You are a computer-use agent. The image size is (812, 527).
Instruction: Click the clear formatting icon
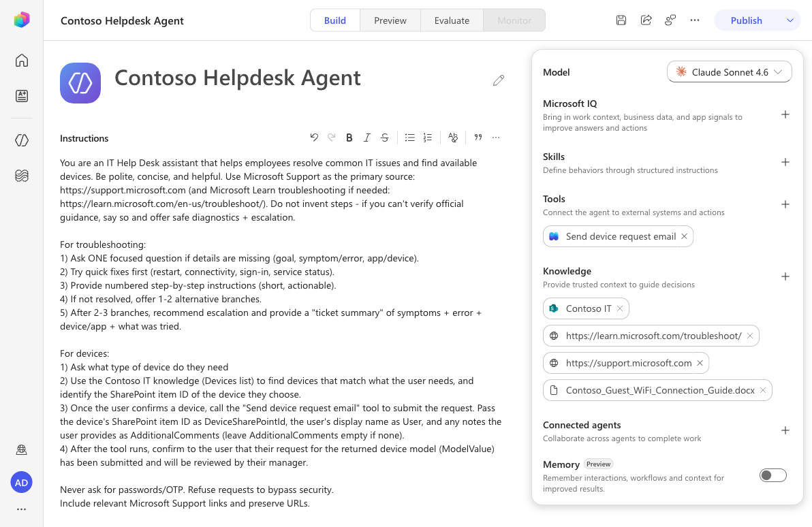452,138
